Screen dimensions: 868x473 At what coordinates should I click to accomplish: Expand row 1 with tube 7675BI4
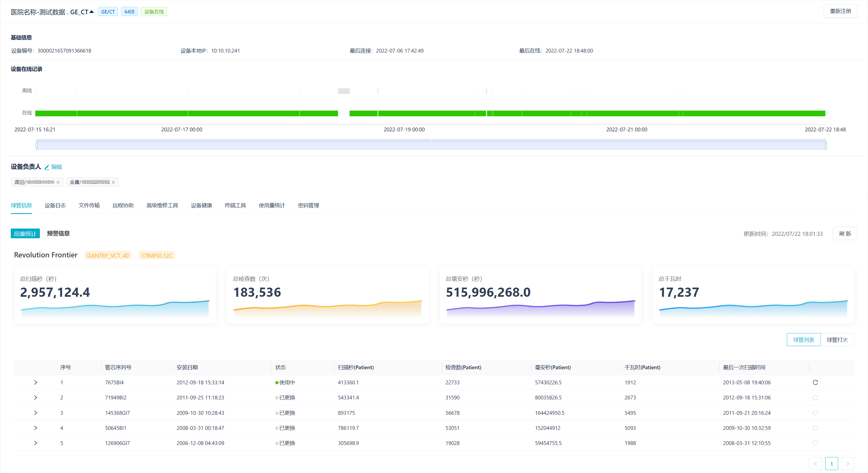click(35, 382)
